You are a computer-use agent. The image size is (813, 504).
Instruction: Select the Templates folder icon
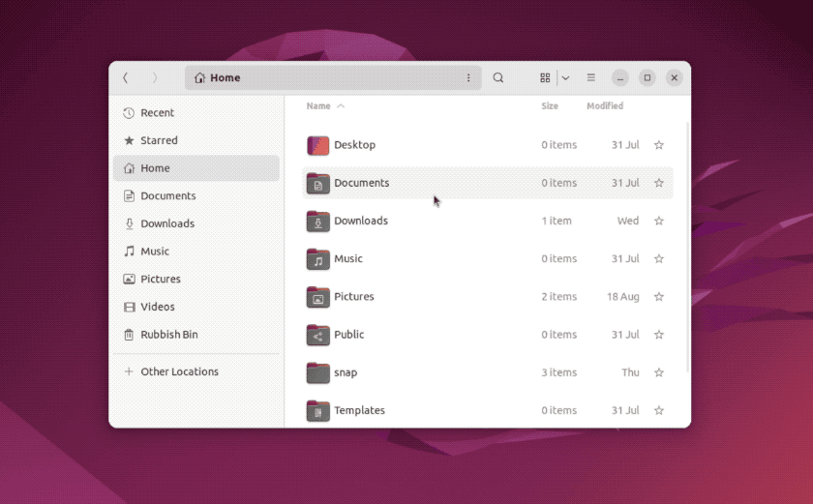coord(317,411)
